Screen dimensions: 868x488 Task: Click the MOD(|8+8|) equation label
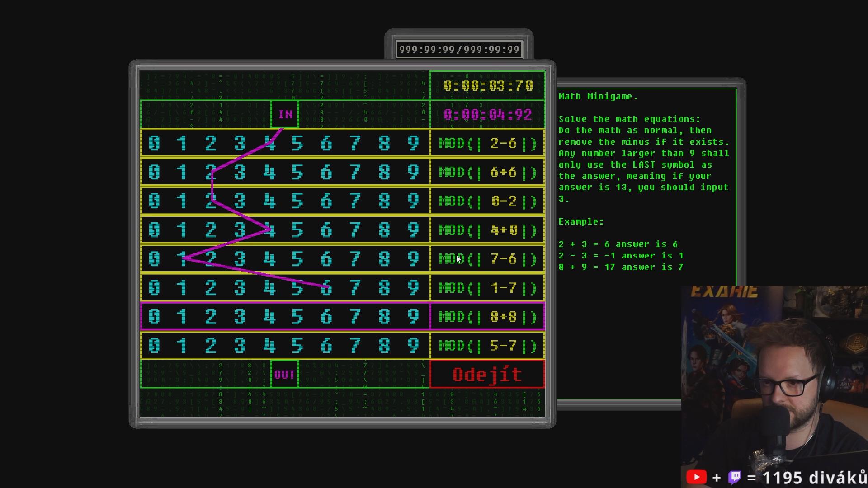click(x=488, y=317)
